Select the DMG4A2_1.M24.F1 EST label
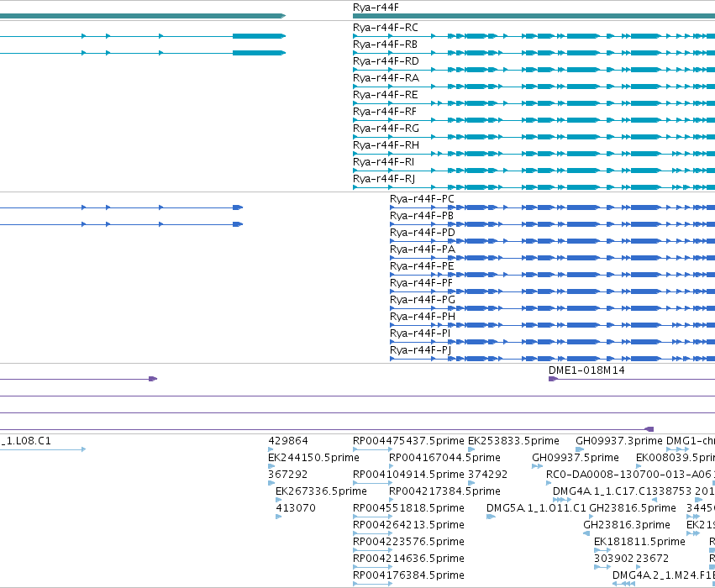This screenshot has width=715, height=588. pos(662,576)
